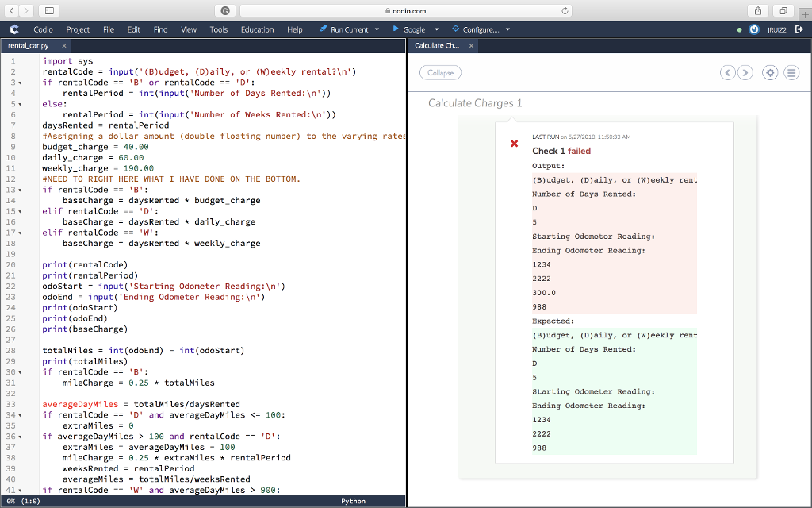Click the green status indicator dot

click(x=739, y=29)
